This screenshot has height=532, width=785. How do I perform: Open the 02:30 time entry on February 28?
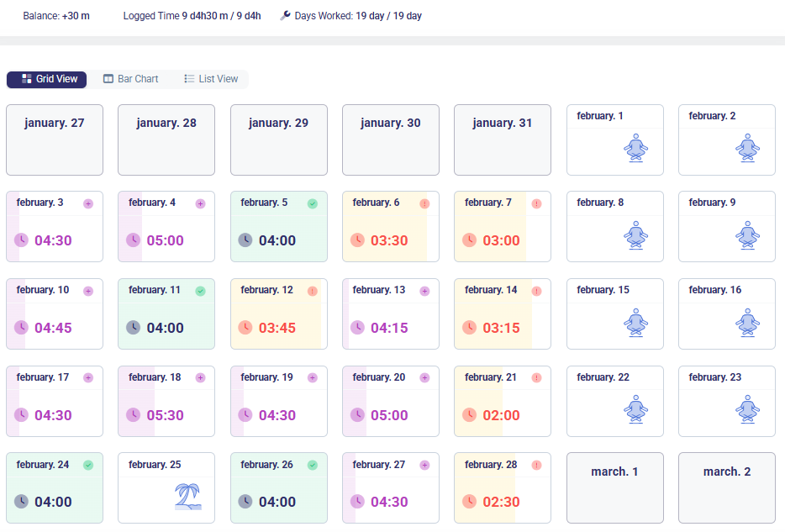point(501,503)
